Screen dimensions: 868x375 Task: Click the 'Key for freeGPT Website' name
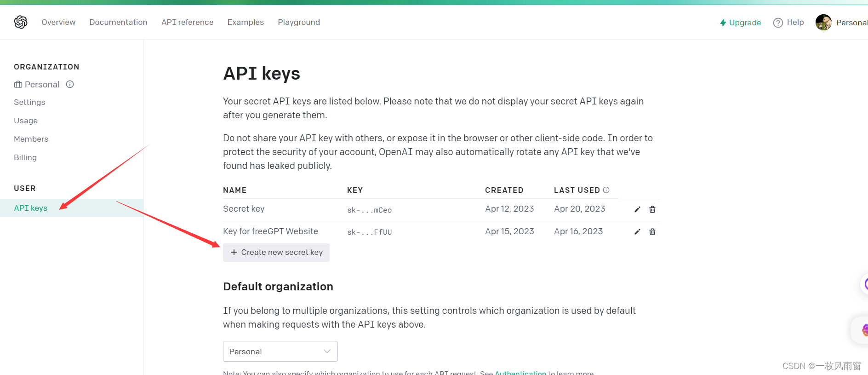coord(270,231)
